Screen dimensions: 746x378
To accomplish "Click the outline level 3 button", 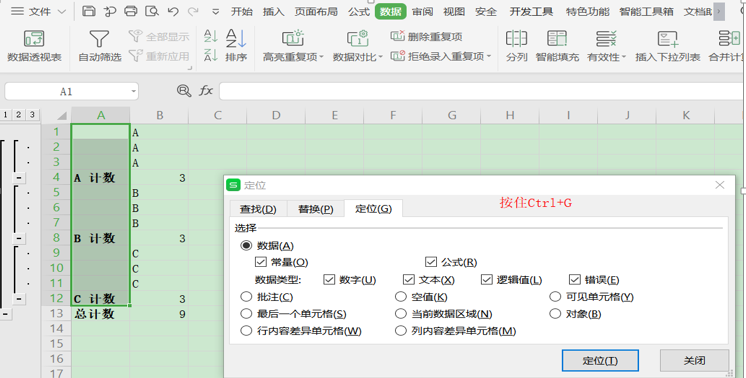I will (32, 115).
